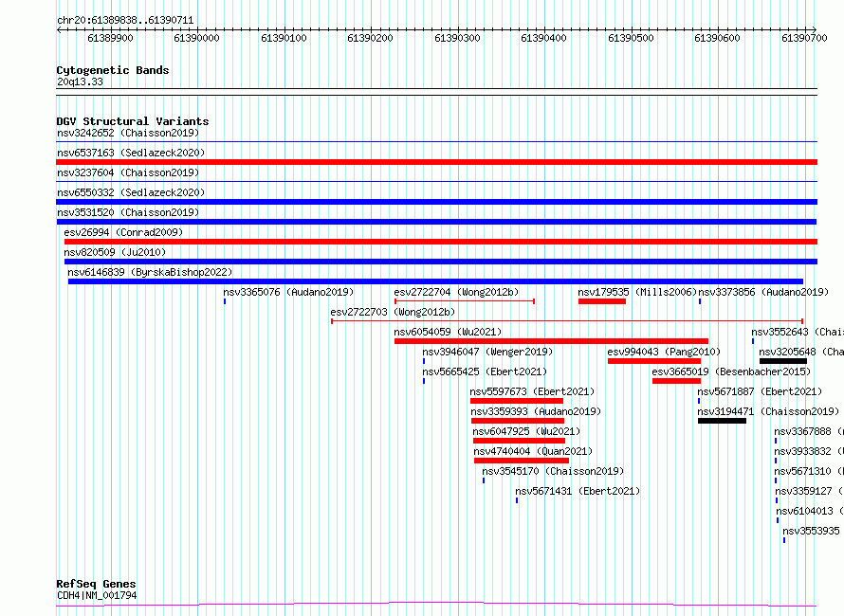The height and width of the screenshot is (616, 844).
Task: Open the nsv3553935 variant label
Action: pyautogui.click(x=811, y=531)
